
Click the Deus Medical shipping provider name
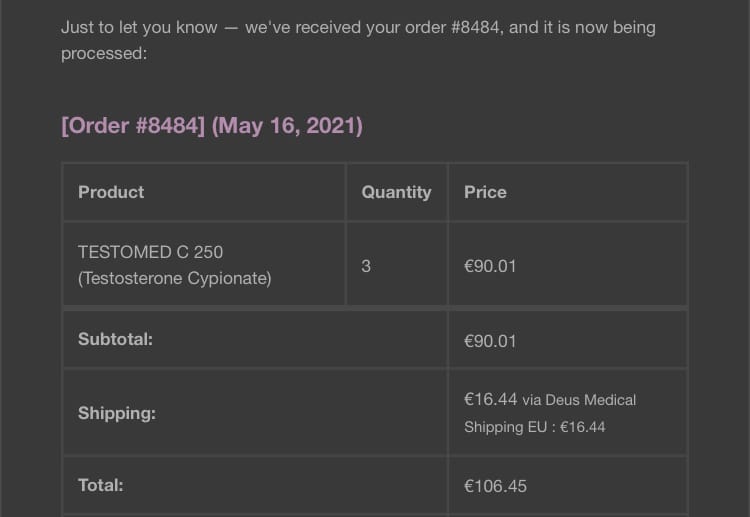click(x=591, y=400)
